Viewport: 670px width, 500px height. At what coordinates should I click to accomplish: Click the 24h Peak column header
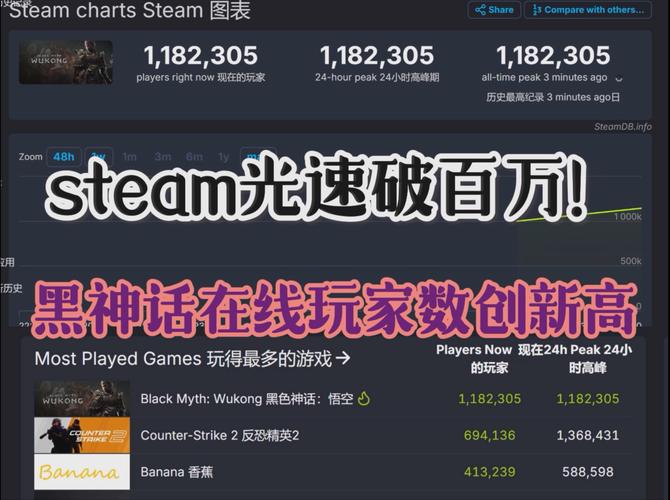click(588, 359)
